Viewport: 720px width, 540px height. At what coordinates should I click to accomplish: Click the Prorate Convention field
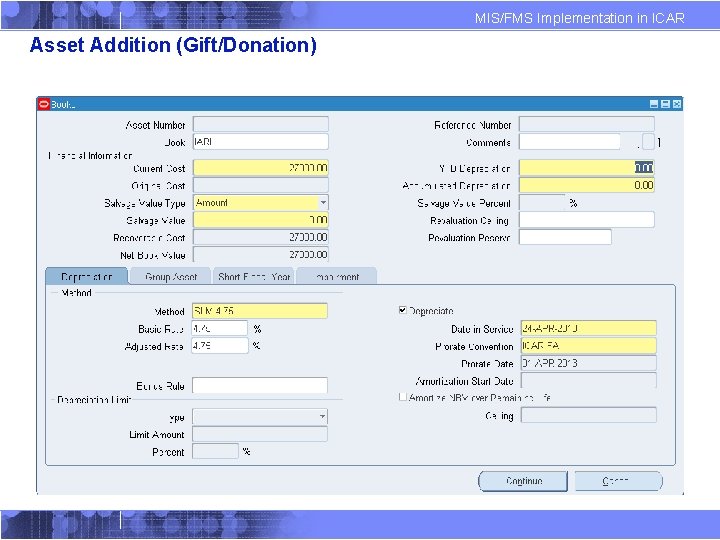[589, 346]
